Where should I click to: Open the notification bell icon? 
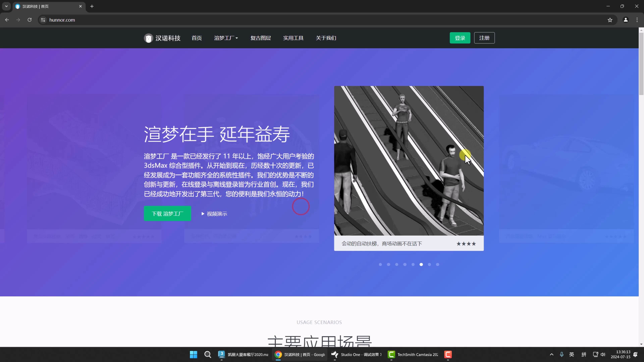coord(635,354)
